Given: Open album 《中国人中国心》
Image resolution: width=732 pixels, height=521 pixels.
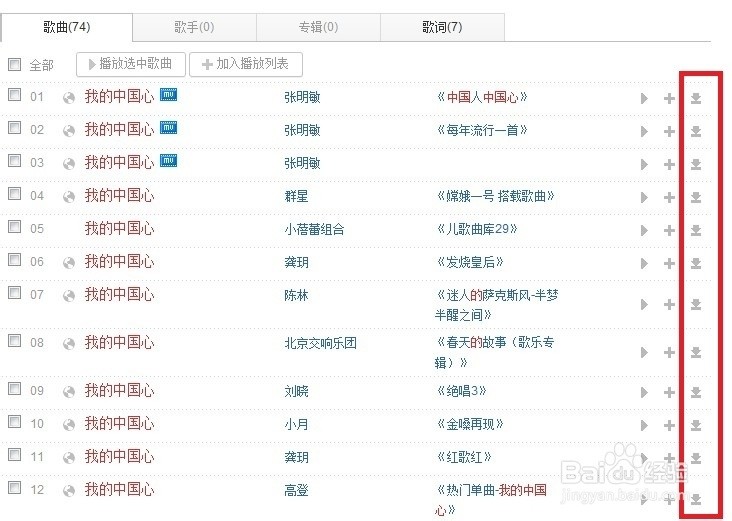Looking at the screenshot, I should tap(482, 97).
